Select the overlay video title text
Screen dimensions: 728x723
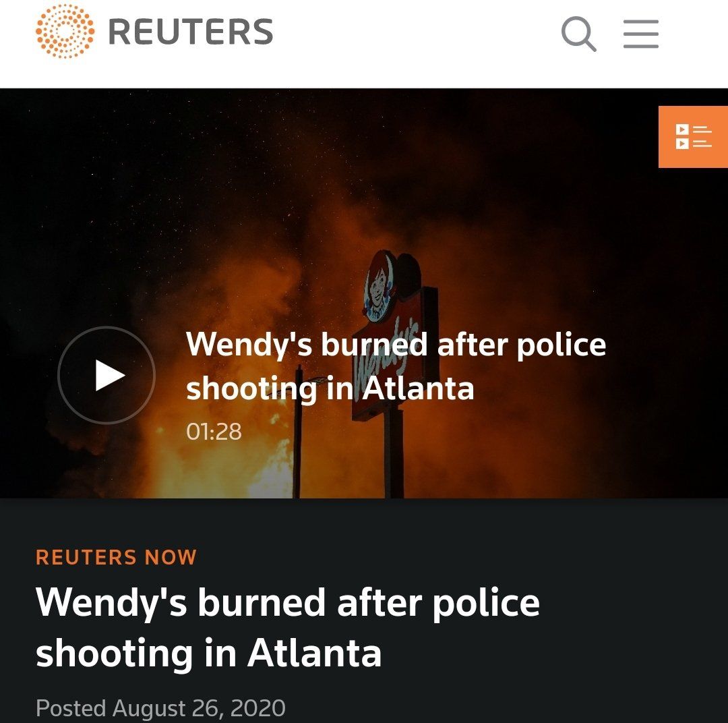coord(396,366)
